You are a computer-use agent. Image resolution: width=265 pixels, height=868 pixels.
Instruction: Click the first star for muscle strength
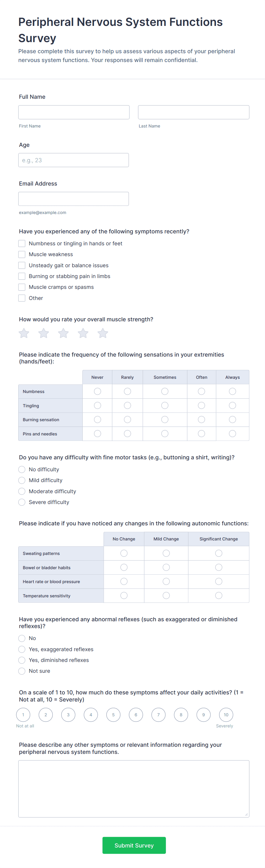tap(24, 333)
